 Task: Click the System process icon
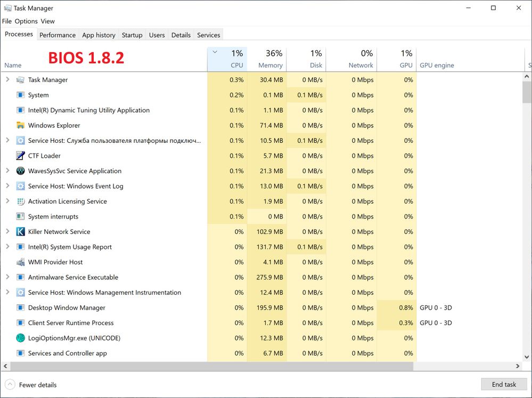20,95
